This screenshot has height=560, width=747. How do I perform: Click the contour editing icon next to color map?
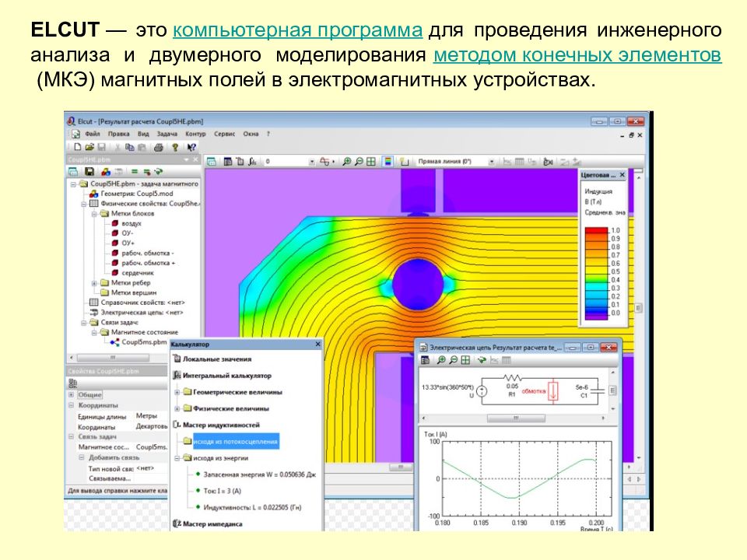(404, 162)
